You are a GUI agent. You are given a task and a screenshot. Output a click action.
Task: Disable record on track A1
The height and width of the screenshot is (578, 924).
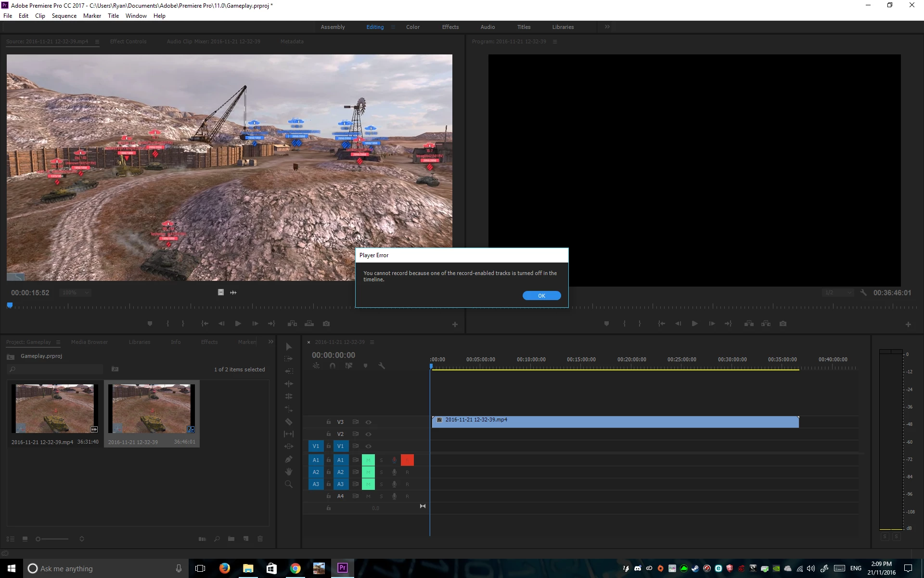(407, 460)
